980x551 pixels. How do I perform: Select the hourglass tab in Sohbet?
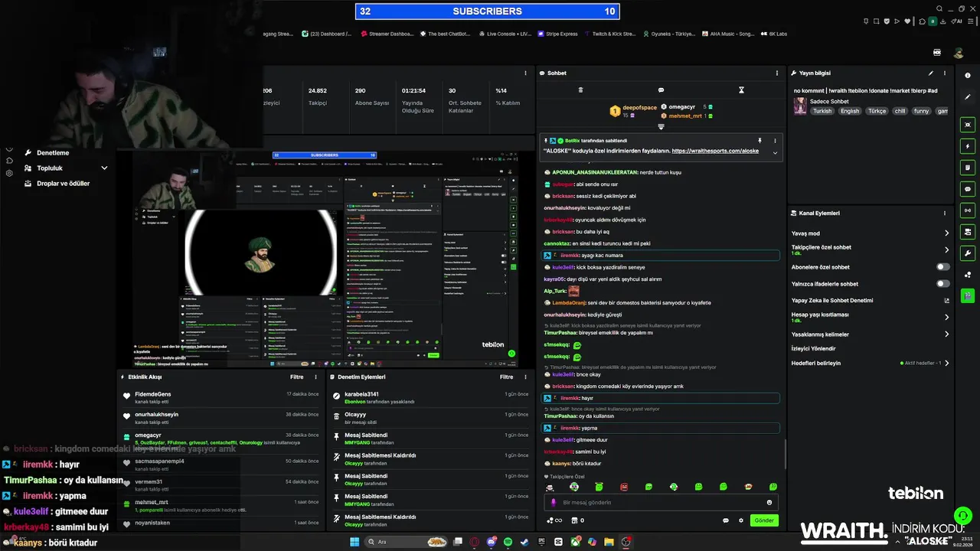[741, 90]
